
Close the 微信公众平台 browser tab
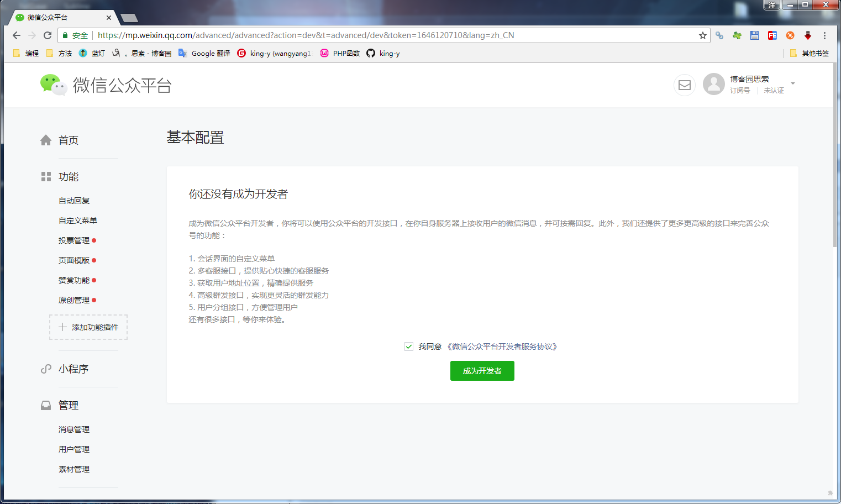[109, 18]
